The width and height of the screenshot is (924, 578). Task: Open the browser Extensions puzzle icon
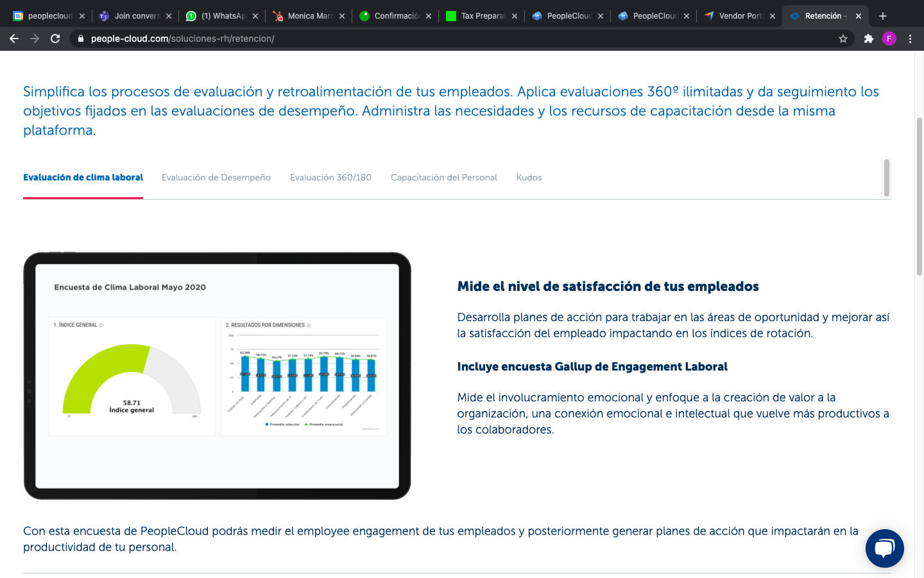tap(868, 39)
